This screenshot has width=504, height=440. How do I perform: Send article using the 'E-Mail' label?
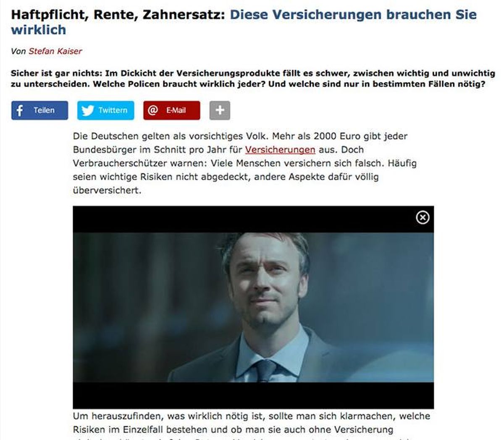pos(176,110)
